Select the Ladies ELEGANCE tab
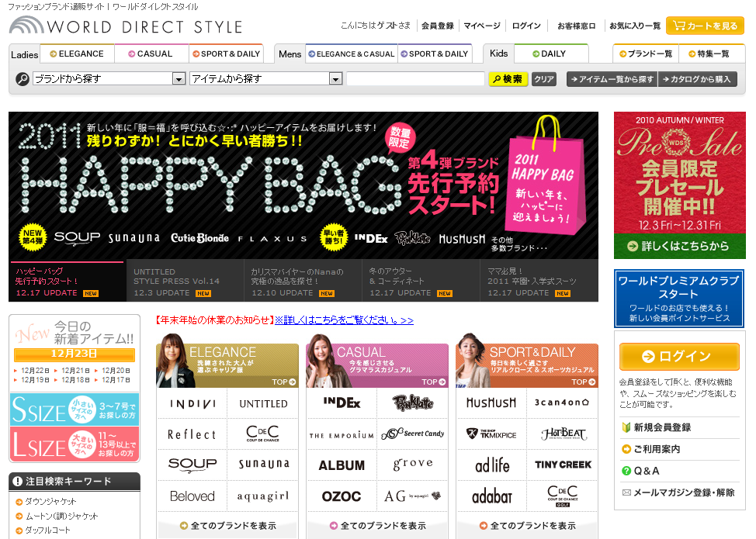Viewport: 756px width, 539px height. pos(78,54)
